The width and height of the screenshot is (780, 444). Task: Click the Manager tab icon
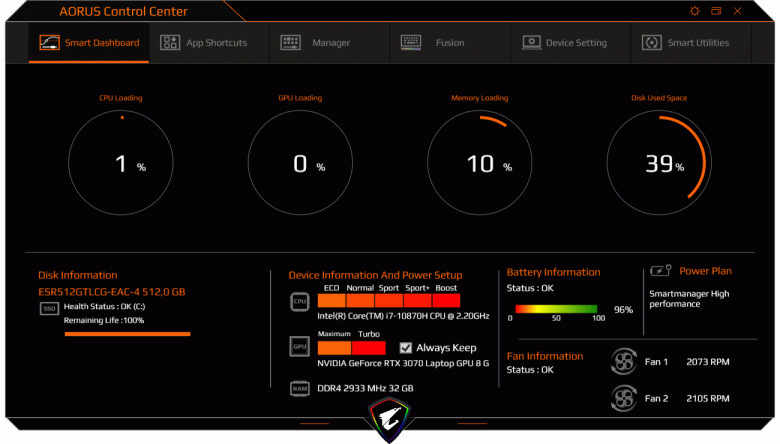291,42
